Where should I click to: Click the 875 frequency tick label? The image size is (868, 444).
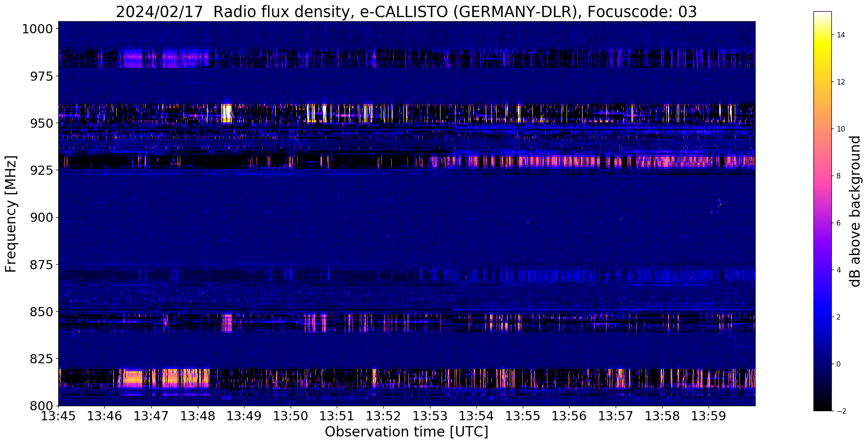pos(42,264)
